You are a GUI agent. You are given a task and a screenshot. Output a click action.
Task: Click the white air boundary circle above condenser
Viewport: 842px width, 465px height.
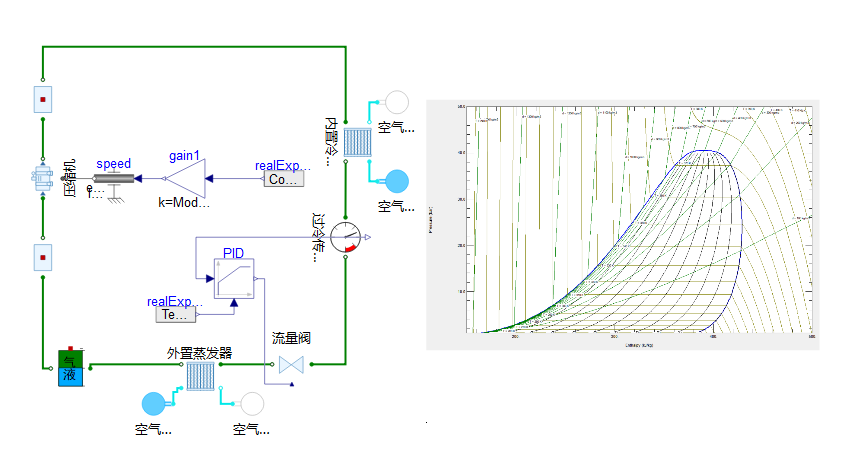coord(397,102)
